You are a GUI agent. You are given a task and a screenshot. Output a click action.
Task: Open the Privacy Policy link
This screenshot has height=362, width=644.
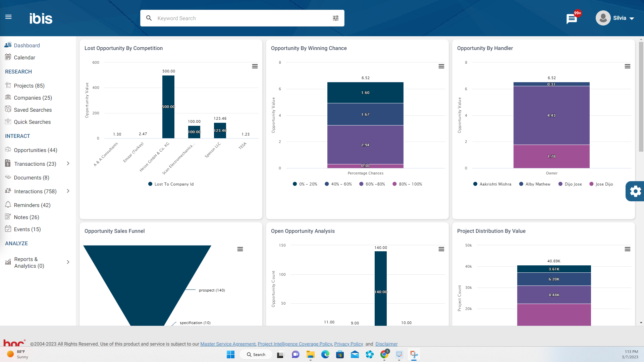[x=348, y=344]
